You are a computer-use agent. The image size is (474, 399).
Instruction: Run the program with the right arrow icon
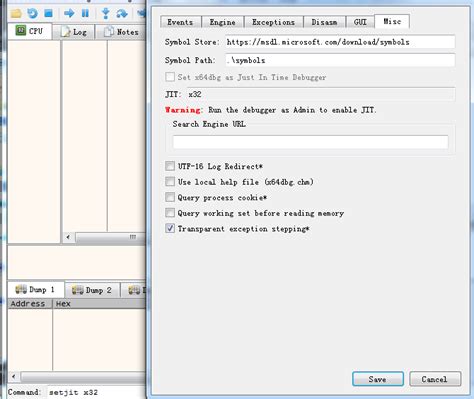[x=69, y=14]
